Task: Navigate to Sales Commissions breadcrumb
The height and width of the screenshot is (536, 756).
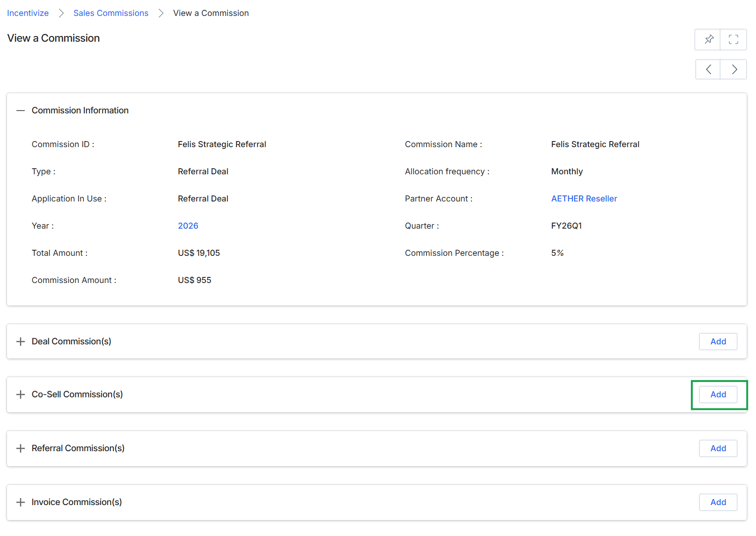Action: (111, 13)
